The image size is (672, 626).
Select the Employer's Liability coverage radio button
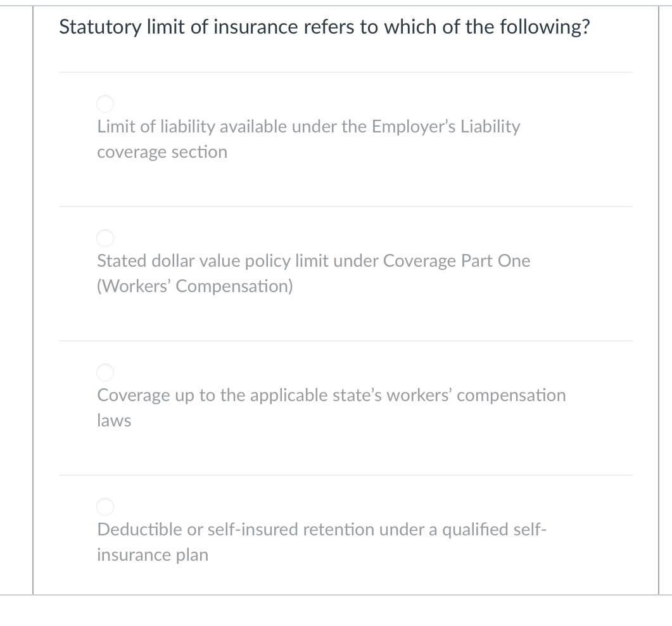pyautogui.click(x=105, y=104)
